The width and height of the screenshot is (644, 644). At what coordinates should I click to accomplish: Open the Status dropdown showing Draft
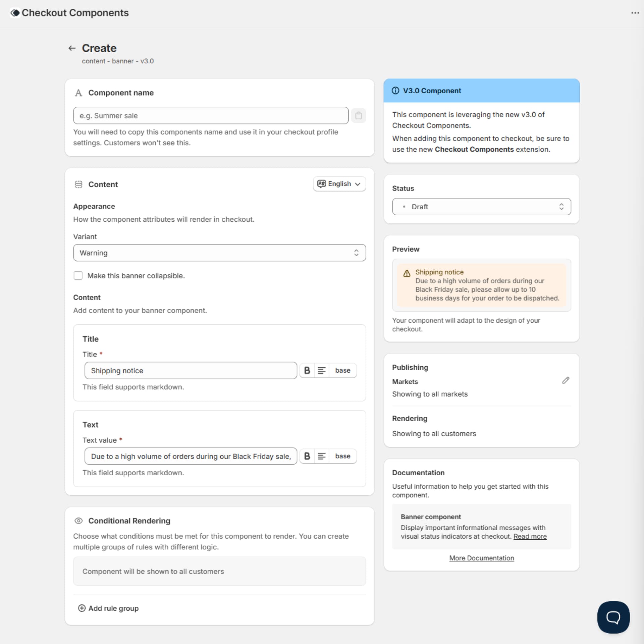[x=481, y=207]
